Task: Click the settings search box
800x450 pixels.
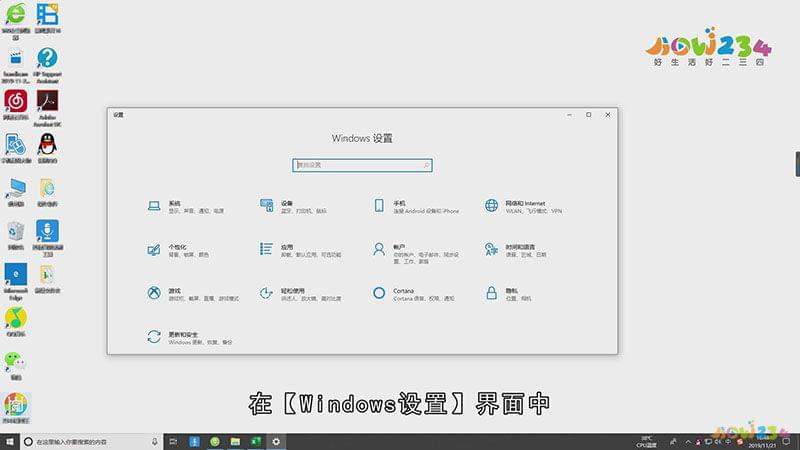Action: point(362,165)
